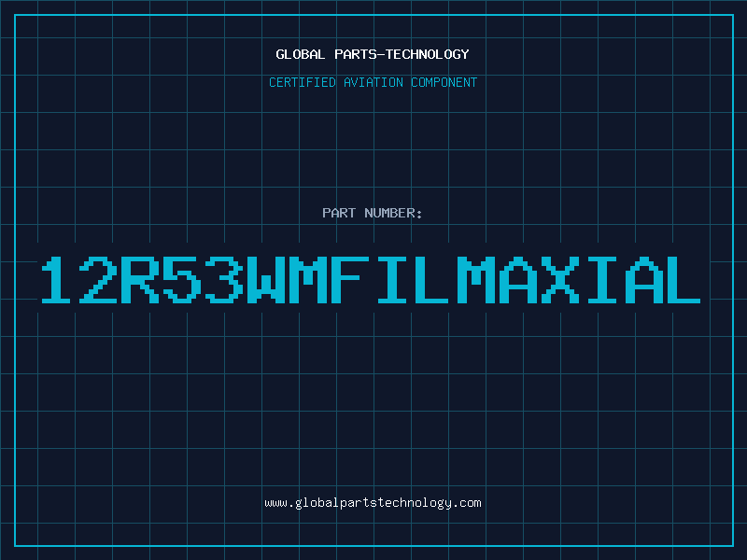This screenshot has height=560, width=747.
Task: Click the 'PART NUMBER:' label
Action: pyautogui.click(x=372, y=213)
